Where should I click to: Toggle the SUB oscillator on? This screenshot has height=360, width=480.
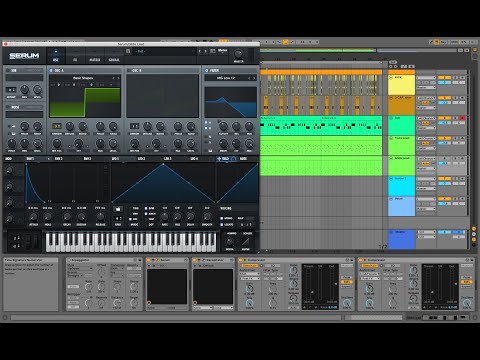click(7, 70)
